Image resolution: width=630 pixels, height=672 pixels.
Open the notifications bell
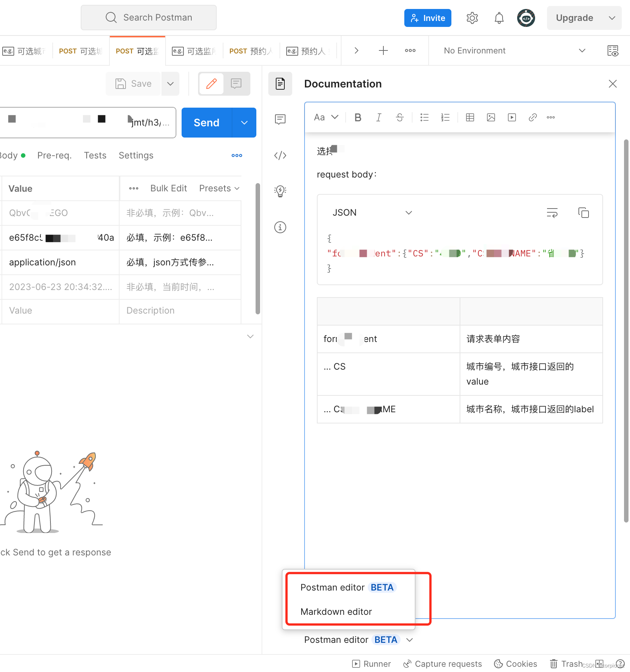tap(499, 18)
